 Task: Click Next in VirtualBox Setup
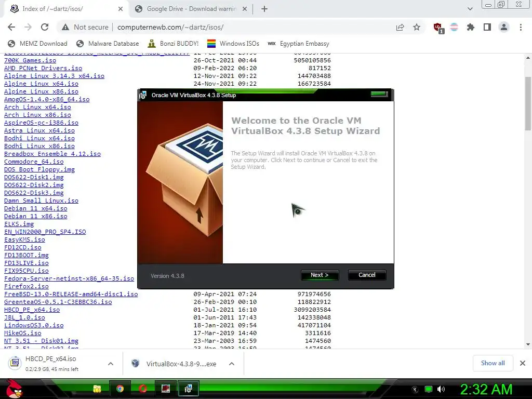coord(320,275)
